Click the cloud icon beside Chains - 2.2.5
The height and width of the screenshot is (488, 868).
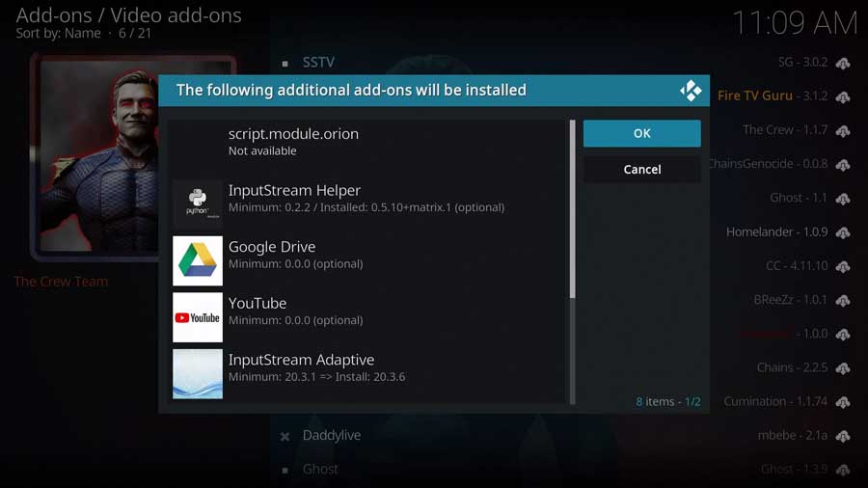click(x=843, y=368)
